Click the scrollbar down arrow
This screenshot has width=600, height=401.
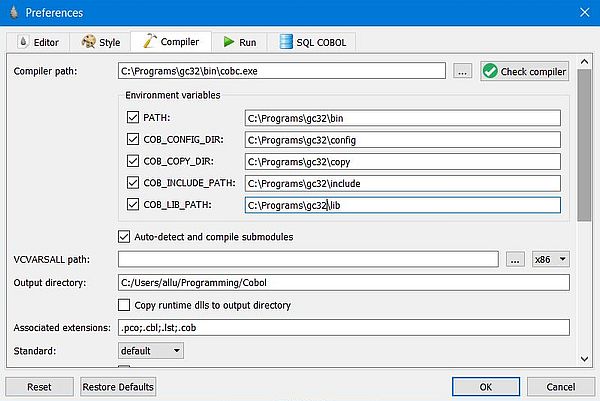click(584, 359)
